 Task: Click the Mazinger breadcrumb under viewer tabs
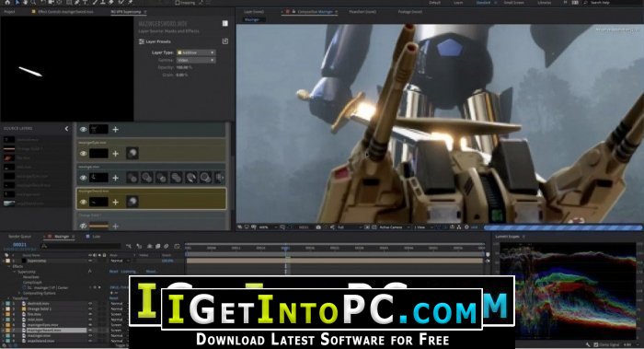[252, 19]
